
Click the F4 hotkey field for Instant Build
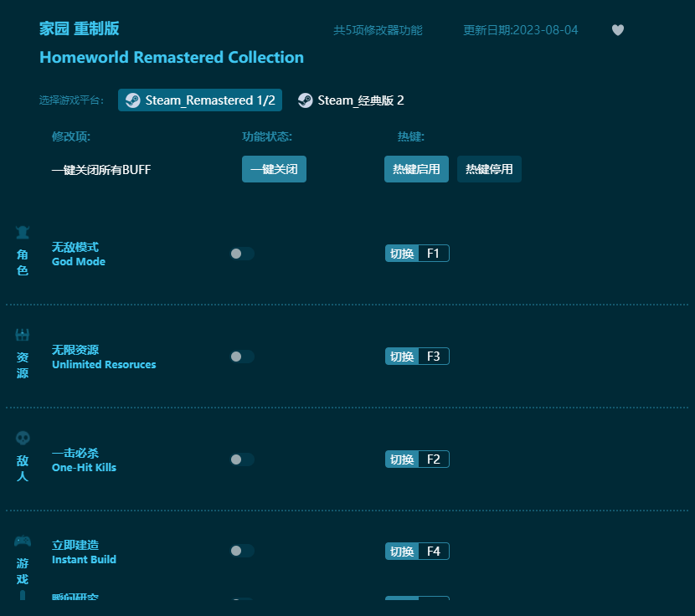433,551
